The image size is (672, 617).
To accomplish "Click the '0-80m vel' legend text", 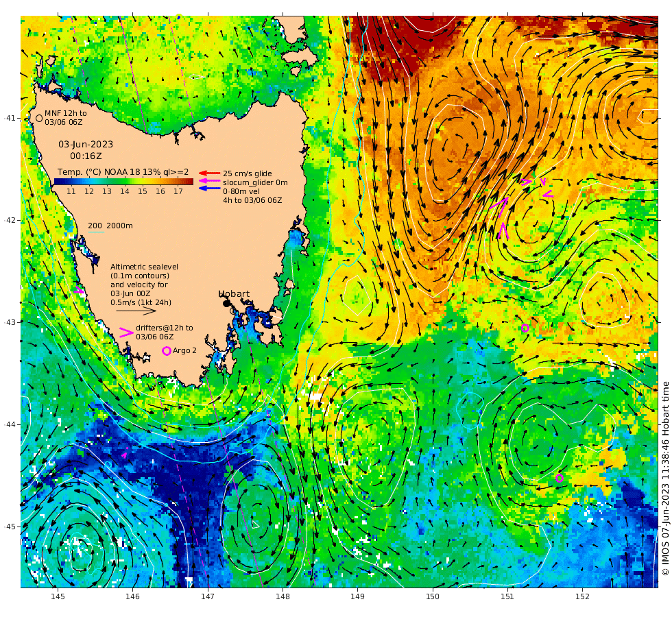I will (x=241, y=191).
